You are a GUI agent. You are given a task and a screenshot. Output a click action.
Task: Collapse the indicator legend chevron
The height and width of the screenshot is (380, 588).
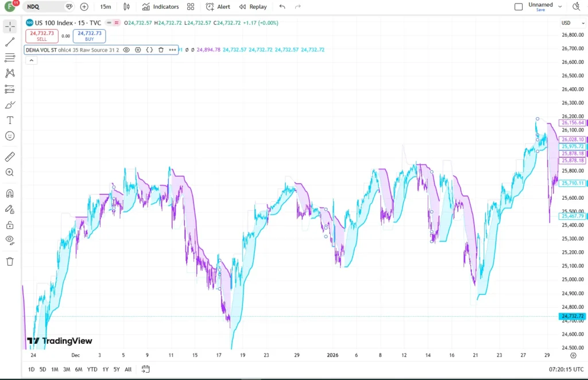pos(32,60)
